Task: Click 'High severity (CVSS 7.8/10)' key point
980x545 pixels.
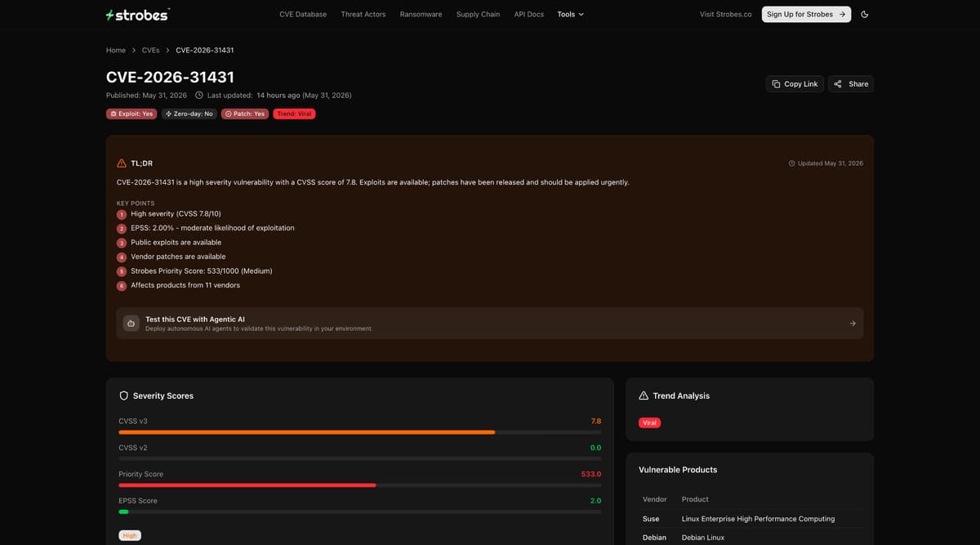Action: [x=176, y=213]
